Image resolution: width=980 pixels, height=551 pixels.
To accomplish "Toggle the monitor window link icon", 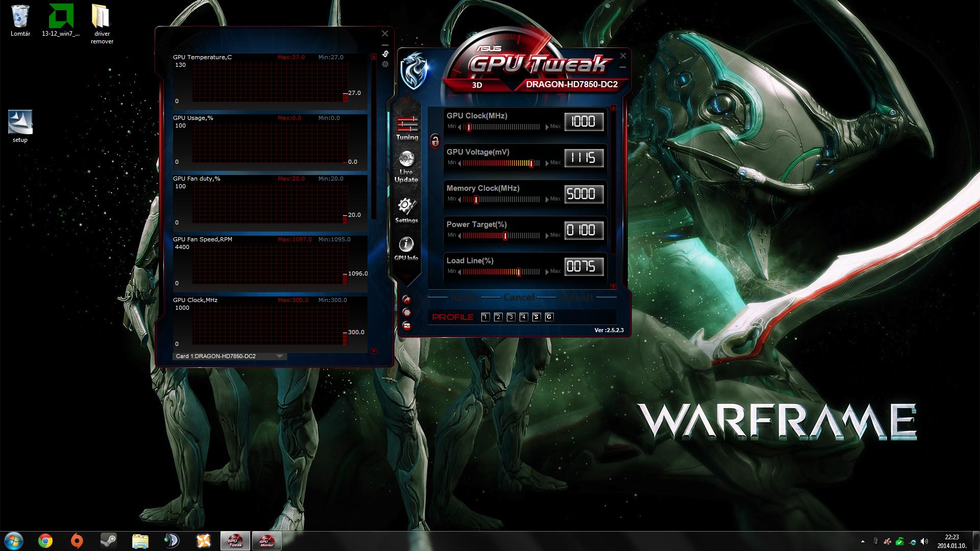I will [385, 54].
